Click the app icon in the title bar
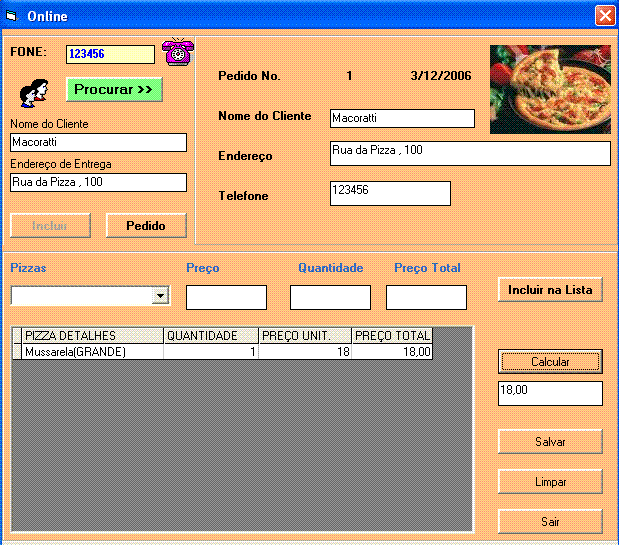Screen dimensions: 619x545 point(12,16)
